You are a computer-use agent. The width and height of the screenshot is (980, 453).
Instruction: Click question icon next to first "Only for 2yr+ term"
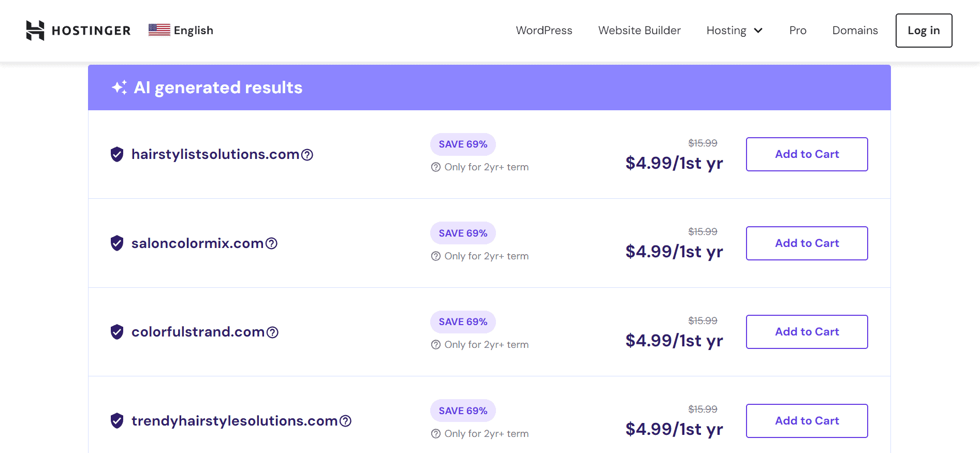pos(436,167)
